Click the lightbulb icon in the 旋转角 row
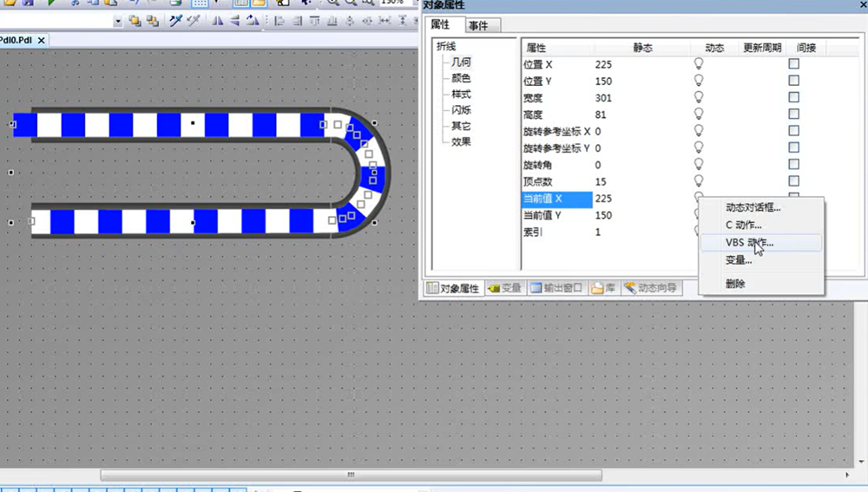868x492 pixels. tap(699, 164)
